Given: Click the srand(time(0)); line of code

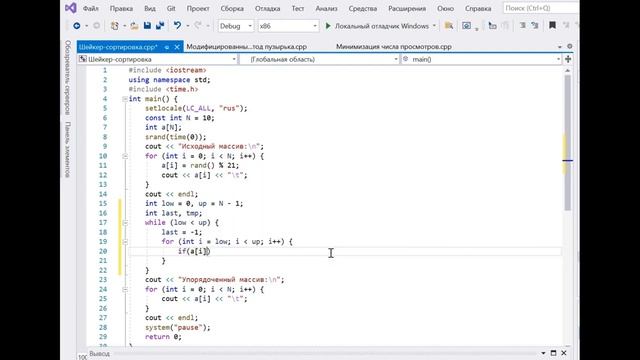Looking at the screenshot, I should coord(176,137).
